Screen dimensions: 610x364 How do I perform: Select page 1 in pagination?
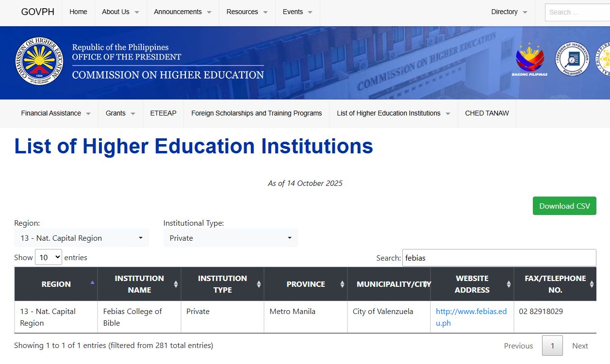[552, 346]
